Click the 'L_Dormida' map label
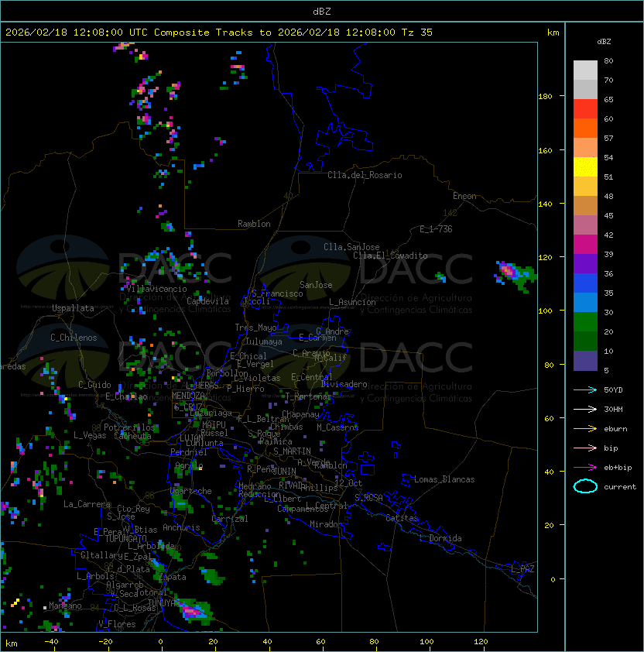 [440, 538]
